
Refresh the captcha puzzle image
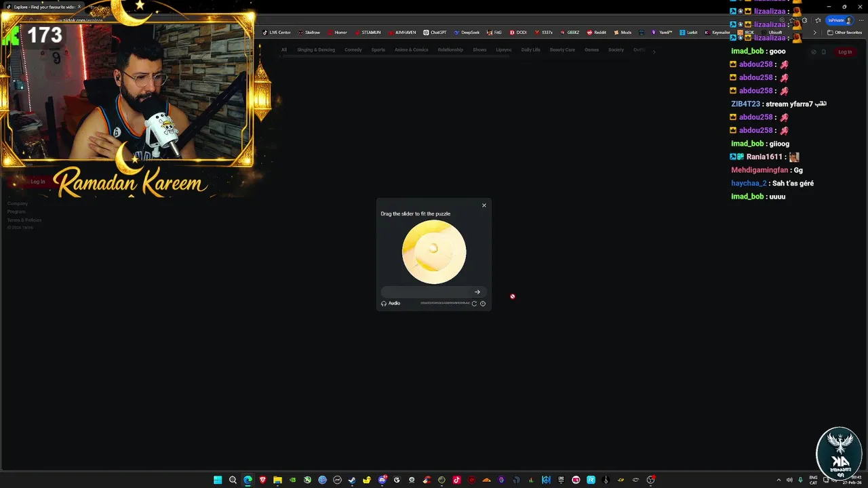pos(474,304)
